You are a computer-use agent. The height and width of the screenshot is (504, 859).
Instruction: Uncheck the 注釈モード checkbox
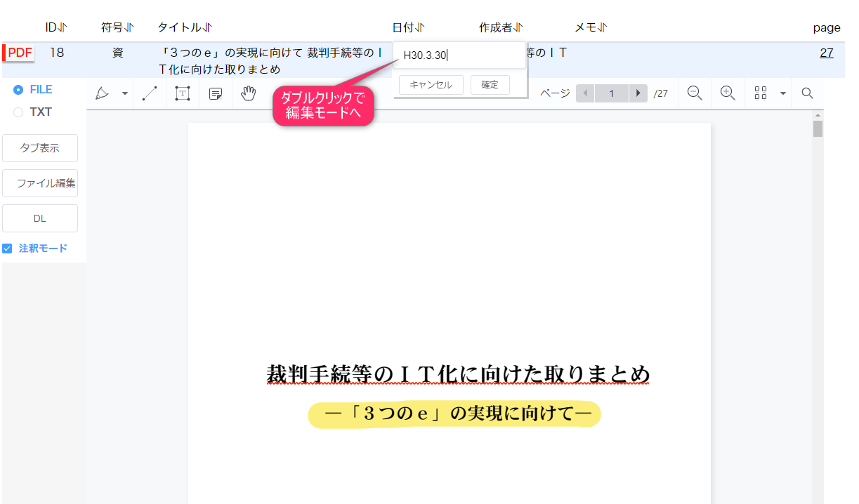pos(7,248)
